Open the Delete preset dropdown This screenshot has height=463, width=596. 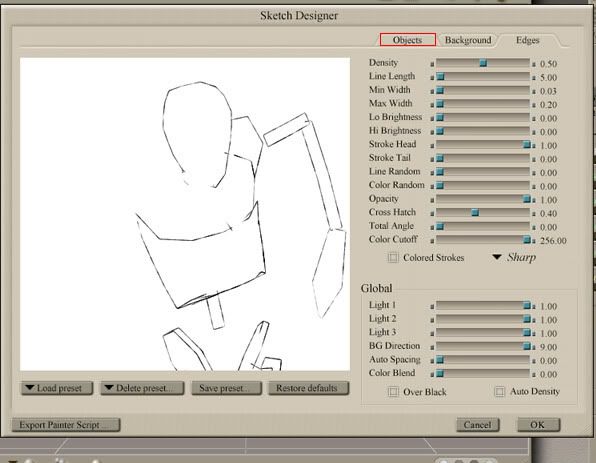(142, 388)
